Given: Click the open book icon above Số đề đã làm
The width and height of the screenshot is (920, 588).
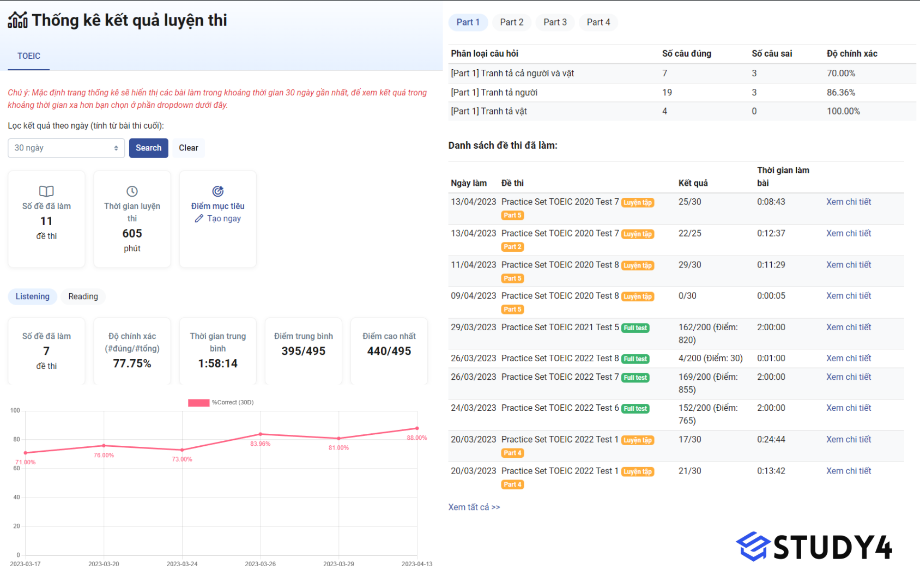Looking at the screenshot, I should pyautogui.click(x=46, y=191).
